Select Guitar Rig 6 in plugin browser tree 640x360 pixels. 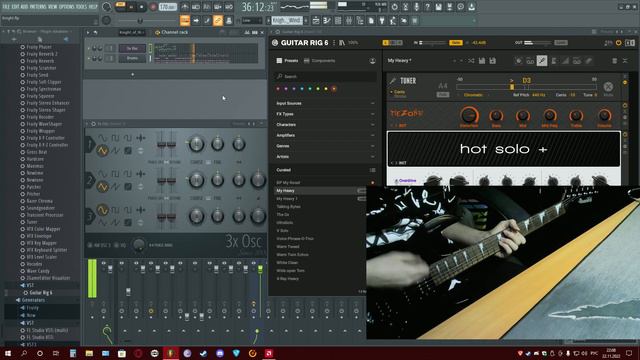coord(41,293)
